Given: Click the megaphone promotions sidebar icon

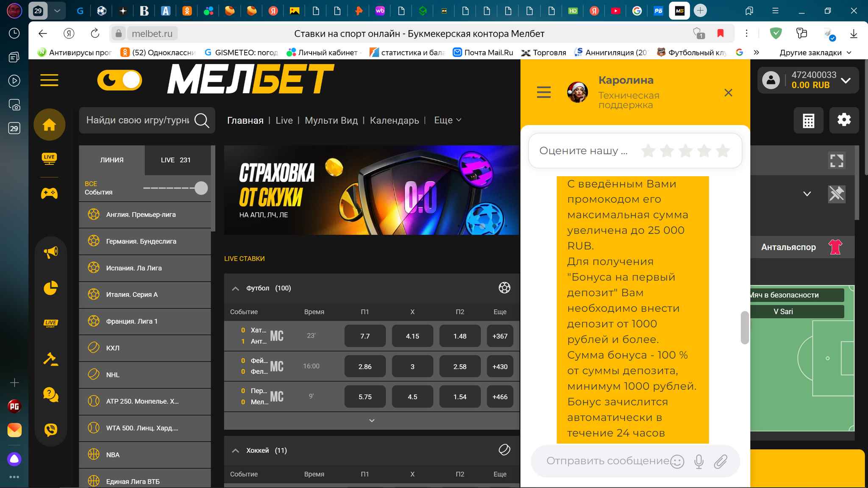Looking at the screenshot, I should pyautogui.click(x=51, y=252).
